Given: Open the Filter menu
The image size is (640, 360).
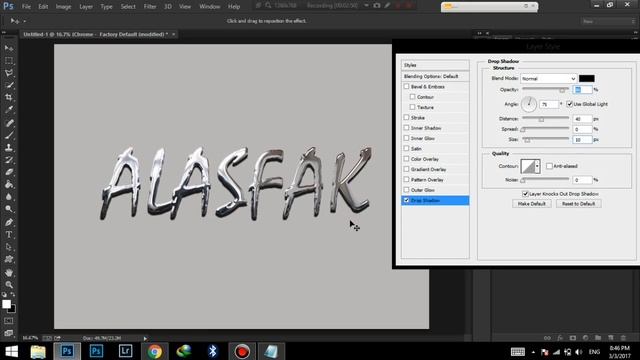Looking at the screenshot, I should click(x=150, y=7).
